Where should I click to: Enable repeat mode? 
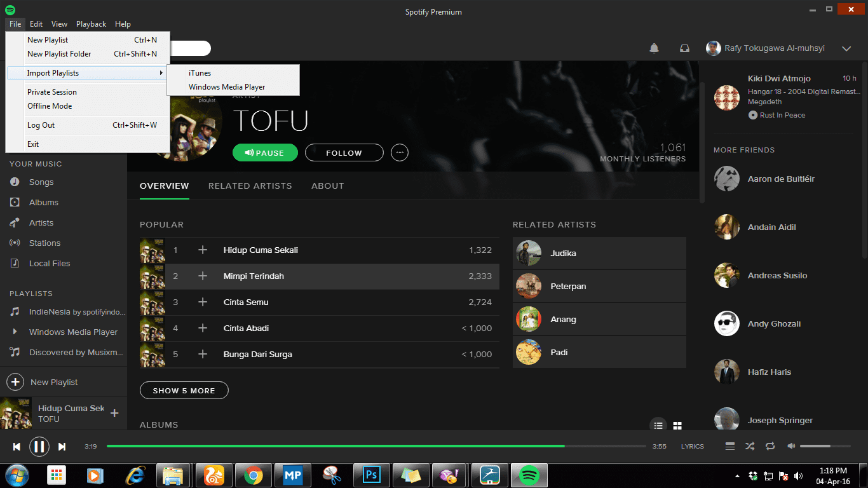[770, 446]
